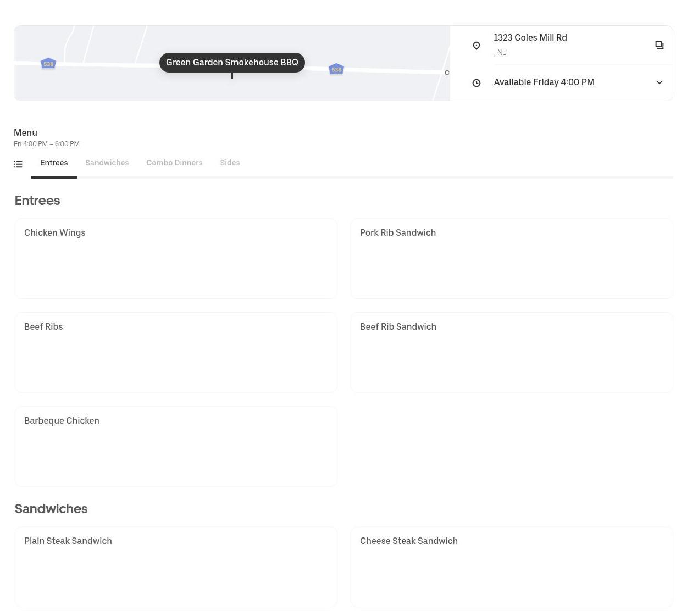Click the right Route 538 shield on map

click(336, 69)
